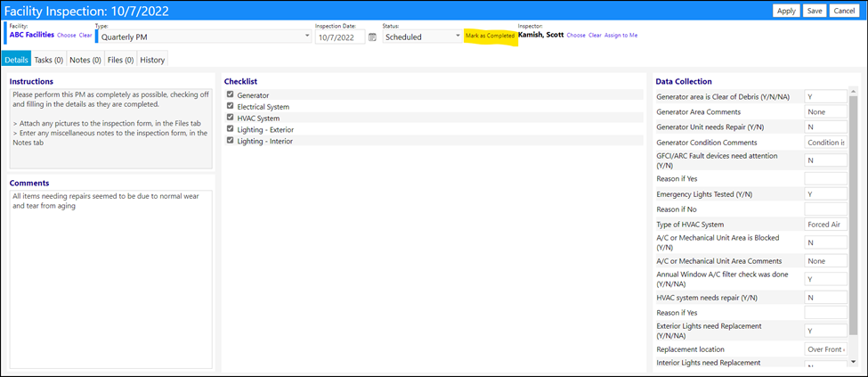Screen dimensions: 868x377
Task: Click Choose link next to inspector Kamish, Scott
Action: click(x=576, y=35)
